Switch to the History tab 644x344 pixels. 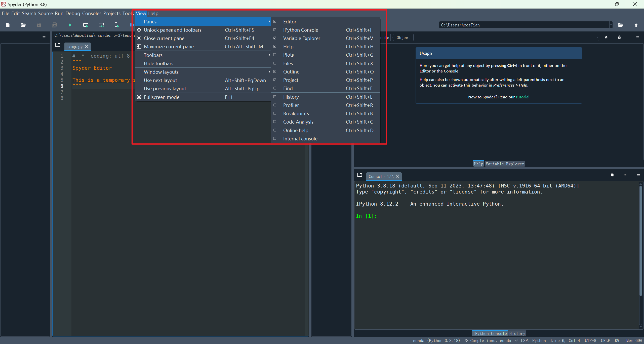click(517, 333)
